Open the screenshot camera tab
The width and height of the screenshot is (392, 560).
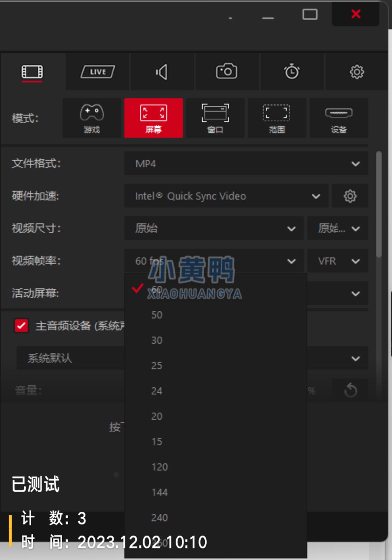(227, 72)
